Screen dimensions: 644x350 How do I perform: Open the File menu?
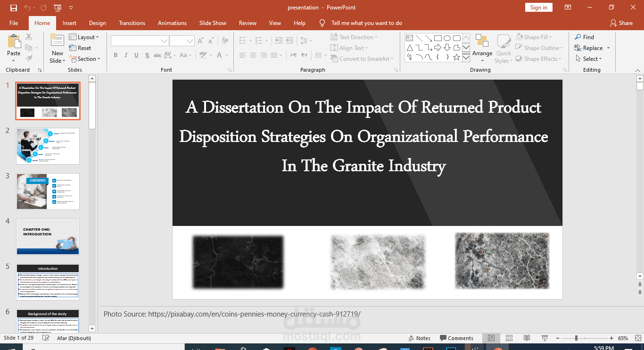[14, 23]
